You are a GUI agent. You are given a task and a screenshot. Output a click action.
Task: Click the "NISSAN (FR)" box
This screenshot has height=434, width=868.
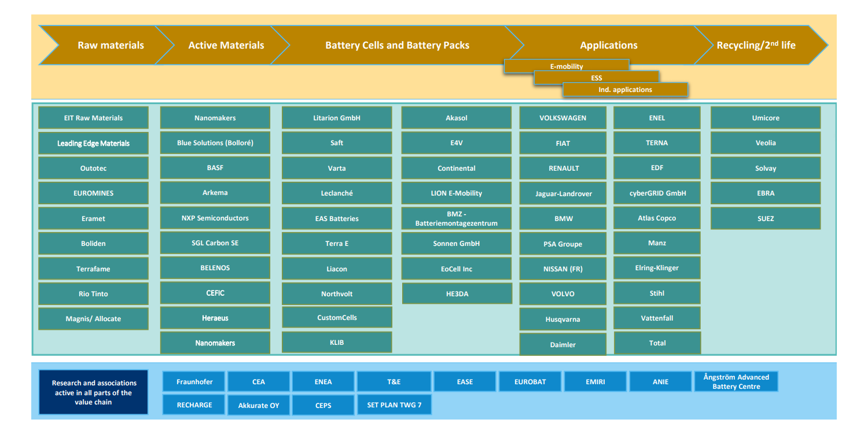[563, 269]
